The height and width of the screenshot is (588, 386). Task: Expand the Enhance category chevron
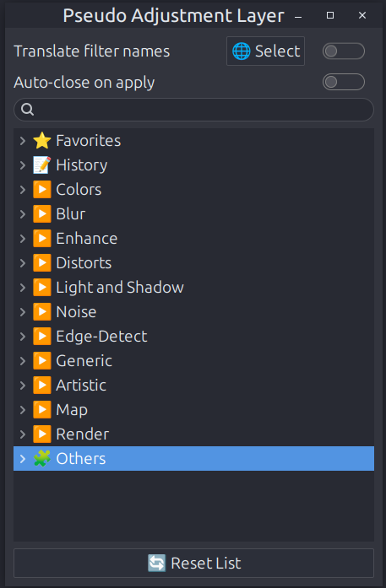coord(23,239)
